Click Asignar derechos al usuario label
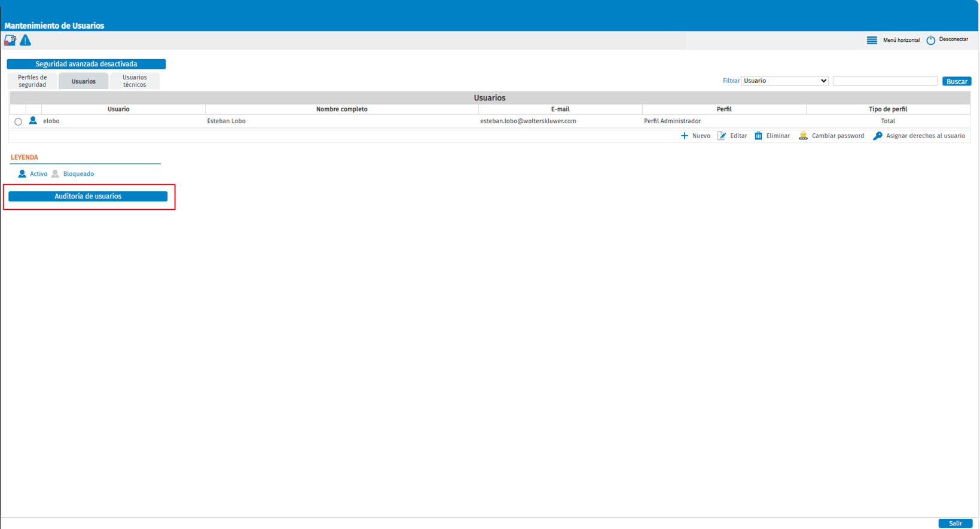The width and height of the screenshot is (980, 529). (x=926, y=136)
